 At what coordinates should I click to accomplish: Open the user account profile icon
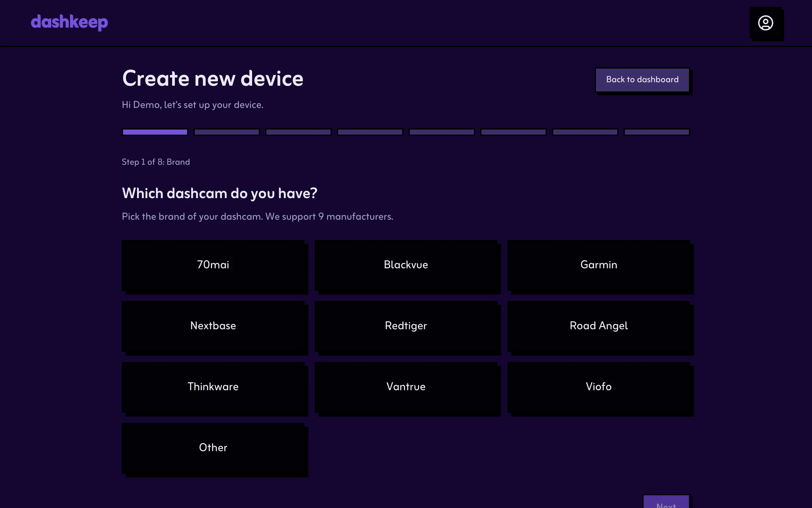tap(765, 23)
